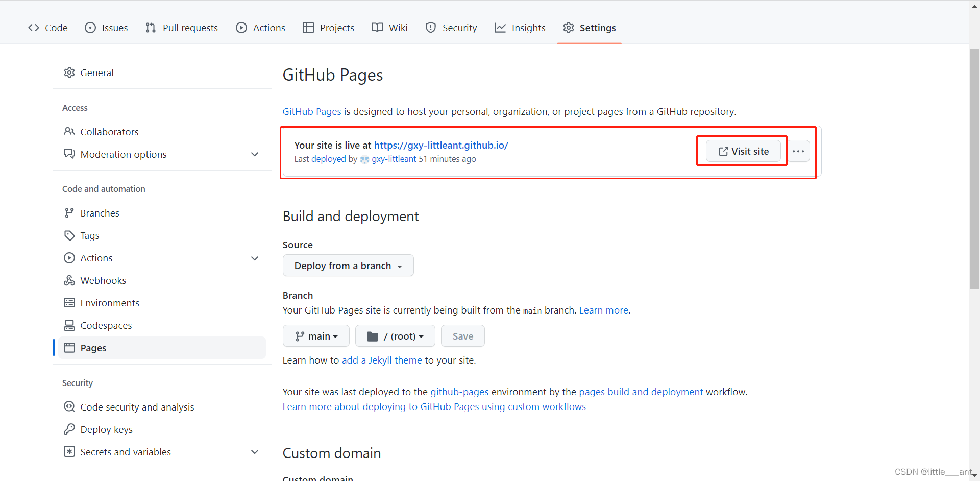Open the gxy-littleant user link
This screenshot has width=980, height=481.
tap(394, 159)
